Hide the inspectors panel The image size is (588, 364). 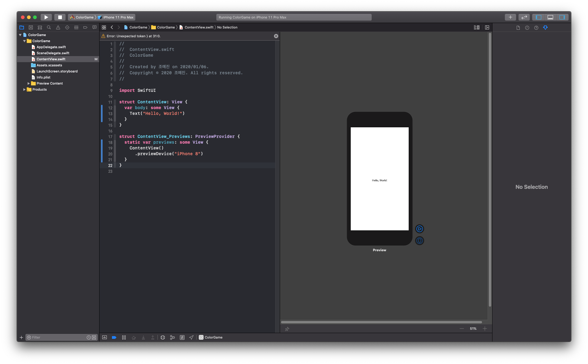point(562,17)
